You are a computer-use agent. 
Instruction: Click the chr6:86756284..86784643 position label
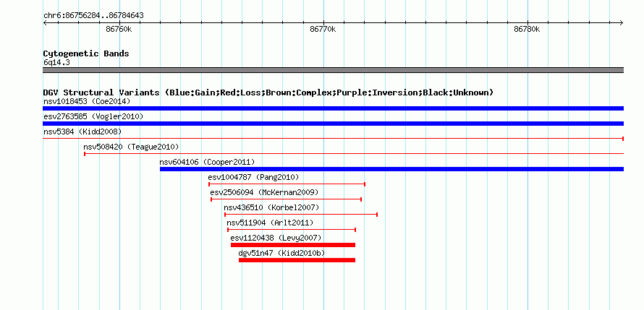[x=93, y=16]
